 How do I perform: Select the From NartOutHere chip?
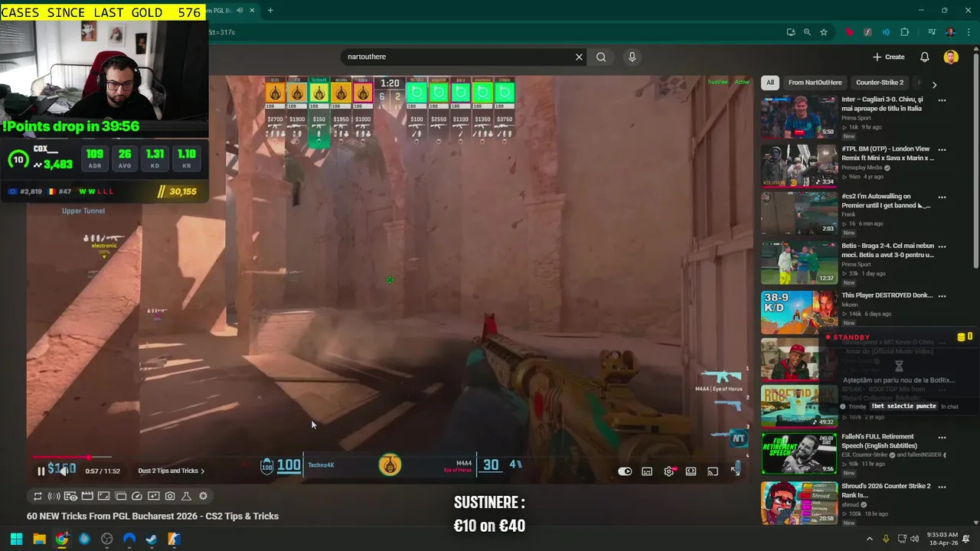(x=815, y=83)
